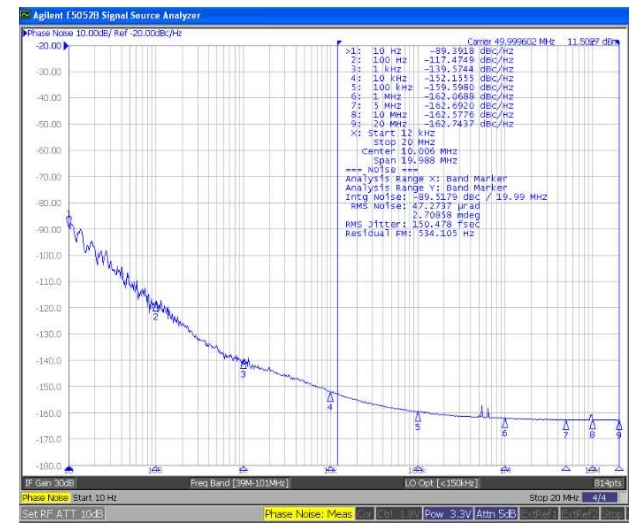Select marker 9 triangle at 20 MHz
638x527 pixels.
[x=619, y=425]
